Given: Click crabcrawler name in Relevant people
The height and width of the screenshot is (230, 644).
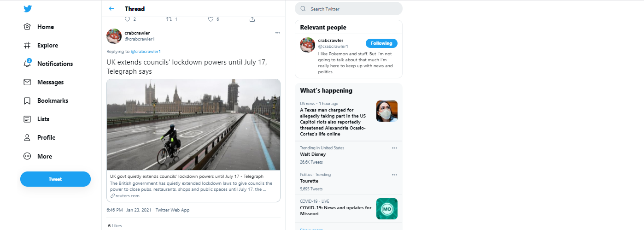Looking at the screenshot, I should (x=331, y=41).
